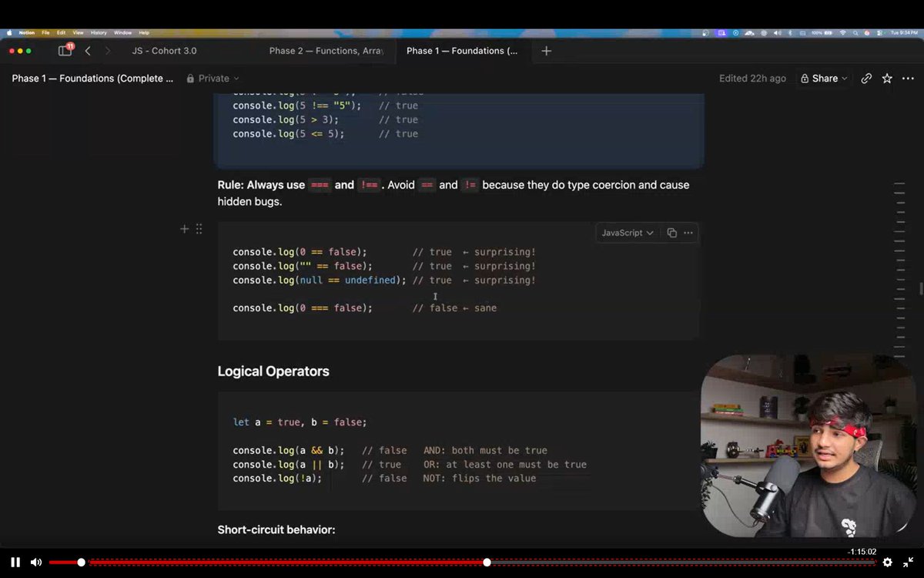
Task: Click the Apple menu icon
Action: pos(9,33)
